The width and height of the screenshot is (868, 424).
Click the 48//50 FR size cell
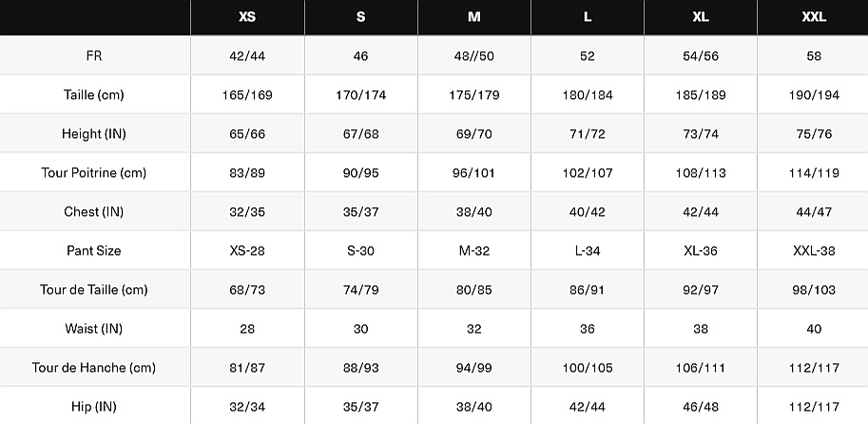pyautogui.click(x=473, y=56)
